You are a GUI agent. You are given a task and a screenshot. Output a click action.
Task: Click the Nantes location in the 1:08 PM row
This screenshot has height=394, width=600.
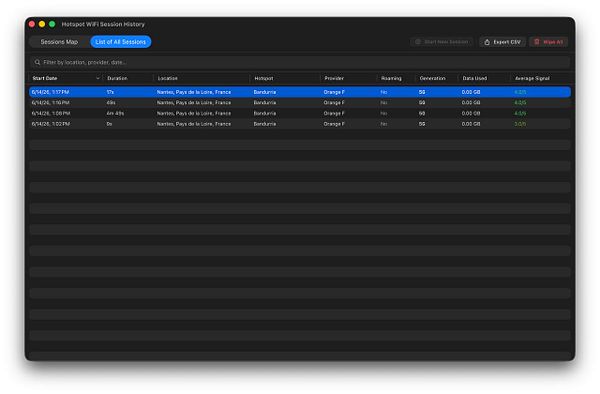point(194,114)
